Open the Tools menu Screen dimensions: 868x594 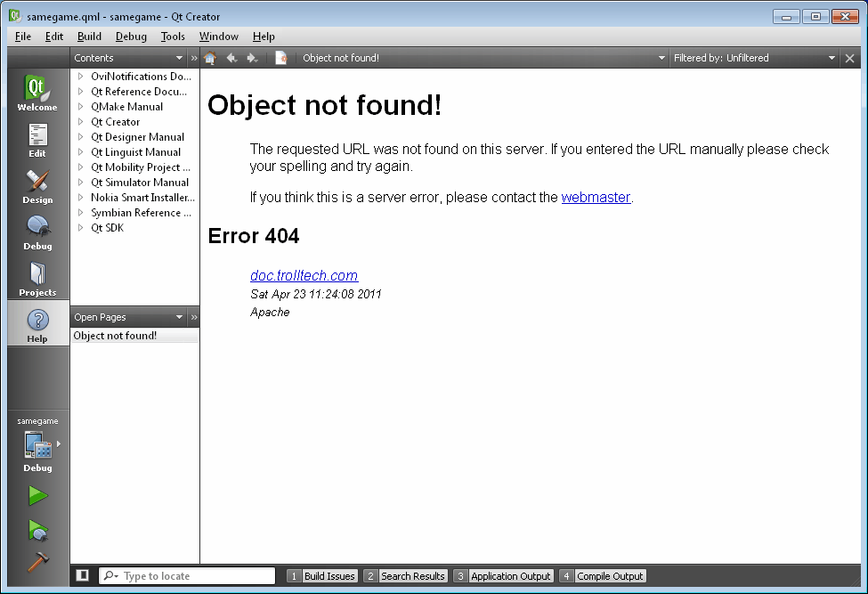pos(173,37)
